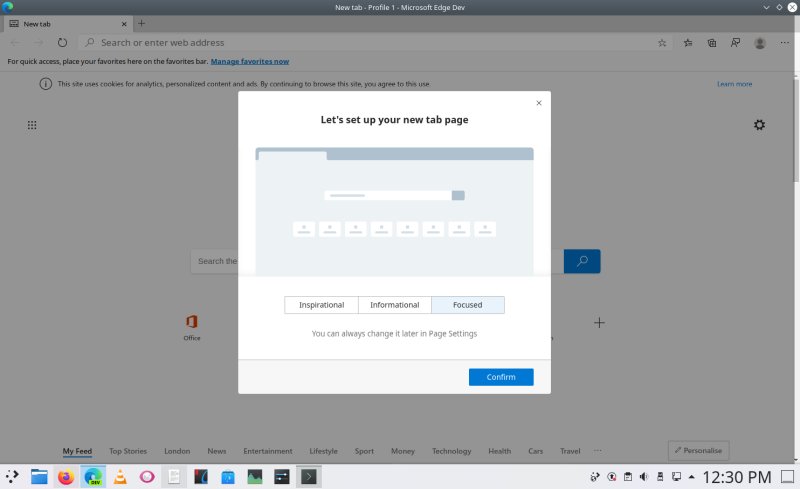The width and height of the screenshot is (800, 489).
Task: Click the cookie notice info icon
Action: point(45,84)
